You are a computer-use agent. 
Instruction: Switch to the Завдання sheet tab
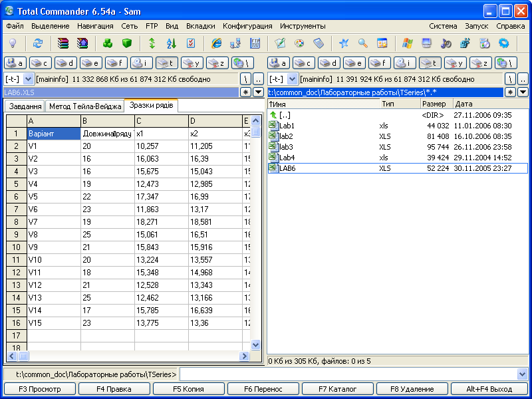25,106
